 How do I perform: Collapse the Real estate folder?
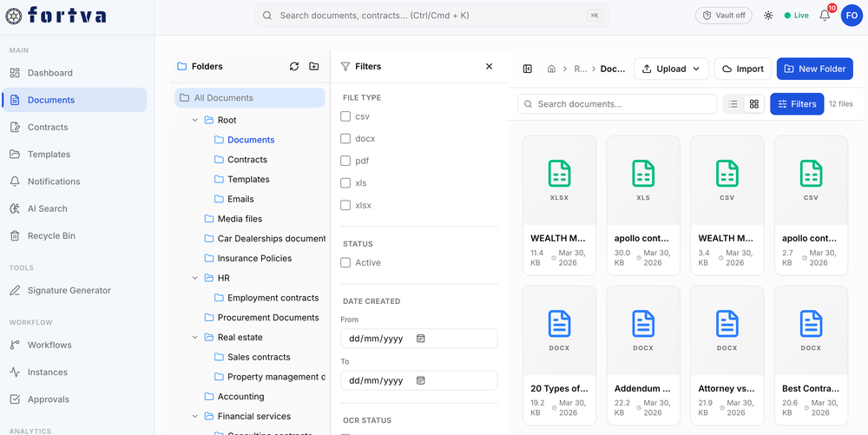coord(194,337)
